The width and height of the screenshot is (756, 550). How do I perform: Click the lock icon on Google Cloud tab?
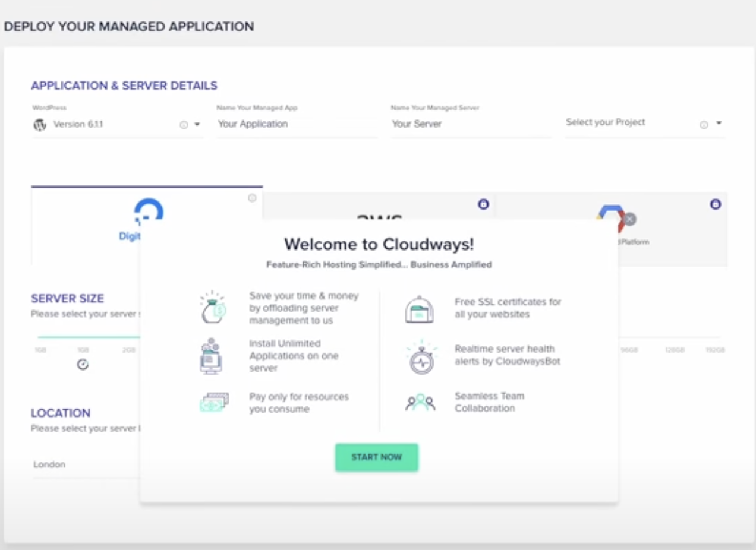point(716,204)
